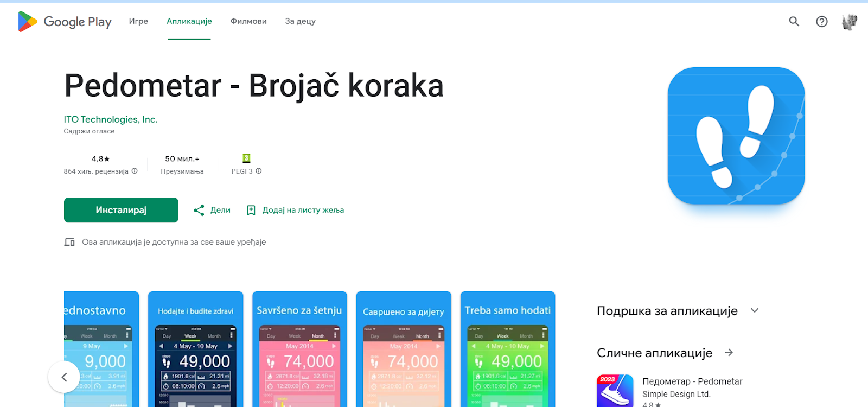Click the Садржи огласе label

tap(89, 131)
